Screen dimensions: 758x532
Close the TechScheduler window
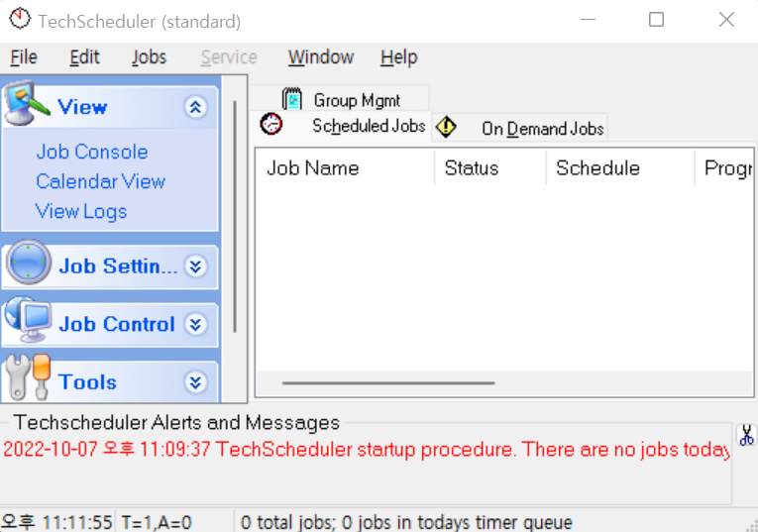click(726, 20)
